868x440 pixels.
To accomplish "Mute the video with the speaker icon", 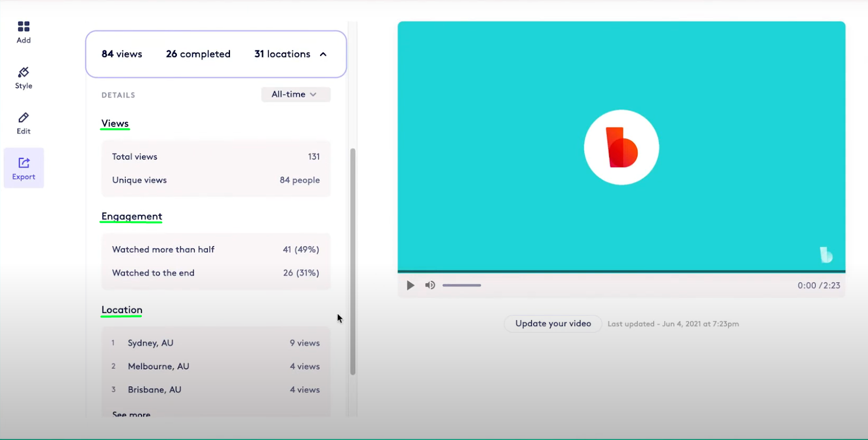I will pos(430,285).
